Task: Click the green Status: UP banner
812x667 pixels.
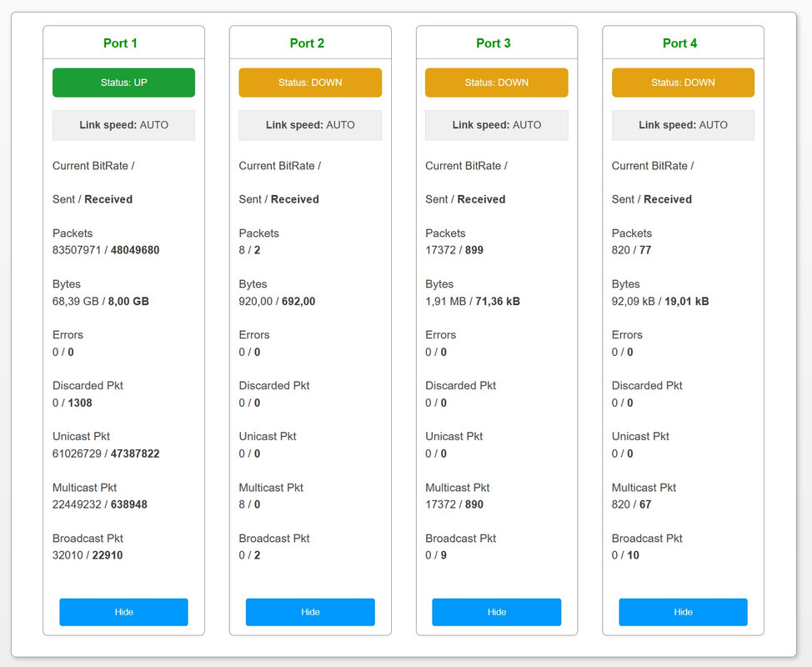Action: pos(123,83)
